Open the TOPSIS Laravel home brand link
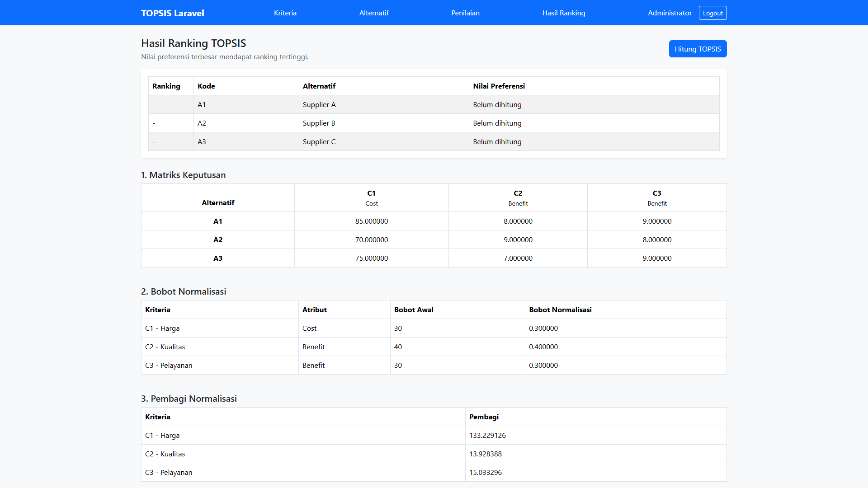This screenshot has width=868, height=488. tap(172, 13)
